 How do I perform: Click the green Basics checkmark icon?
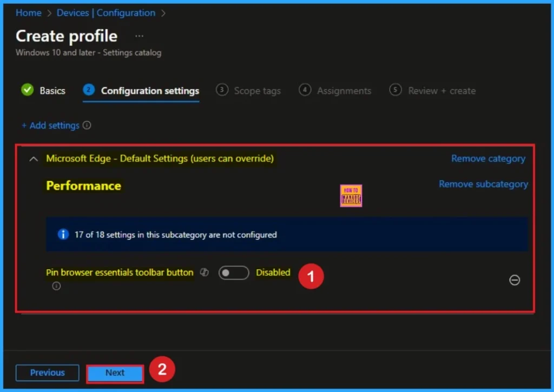click(x=27, y=90)
